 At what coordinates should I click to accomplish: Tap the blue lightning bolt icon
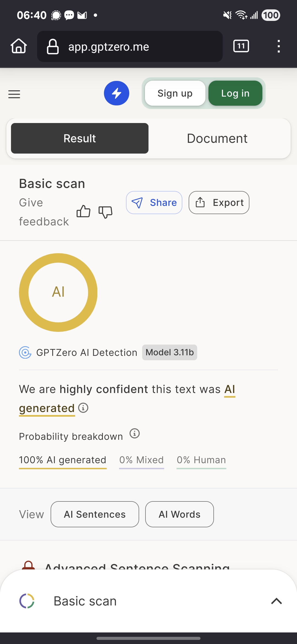(117, 93)
